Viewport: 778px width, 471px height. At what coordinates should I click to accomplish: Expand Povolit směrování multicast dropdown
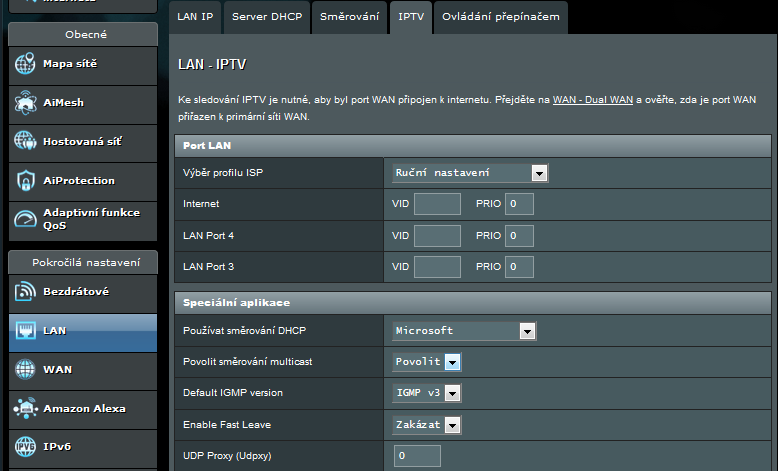click(426, 362)
